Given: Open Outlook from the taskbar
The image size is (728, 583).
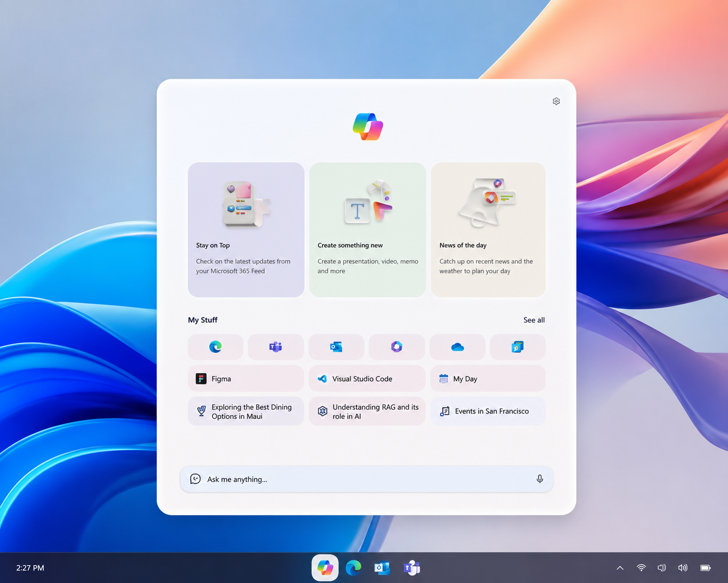Looking at the screenshot, I should point(382,568).
